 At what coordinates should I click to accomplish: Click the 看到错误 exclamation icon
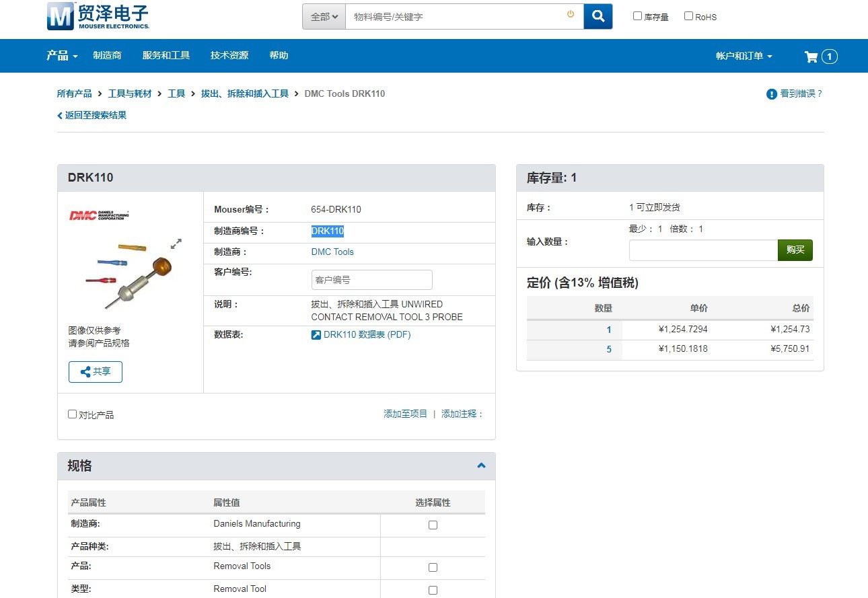[x=772, y=94]
